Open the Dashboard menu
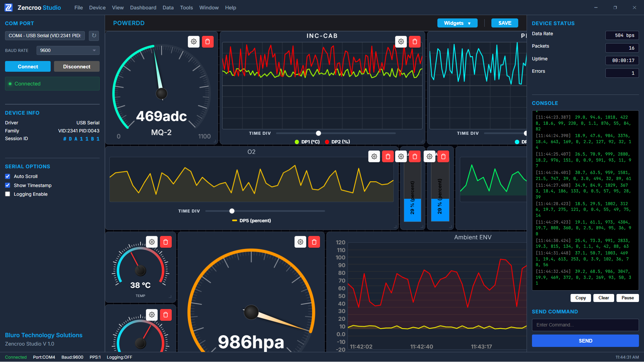This screenshot has width=644, height=362. coord(143,7)
